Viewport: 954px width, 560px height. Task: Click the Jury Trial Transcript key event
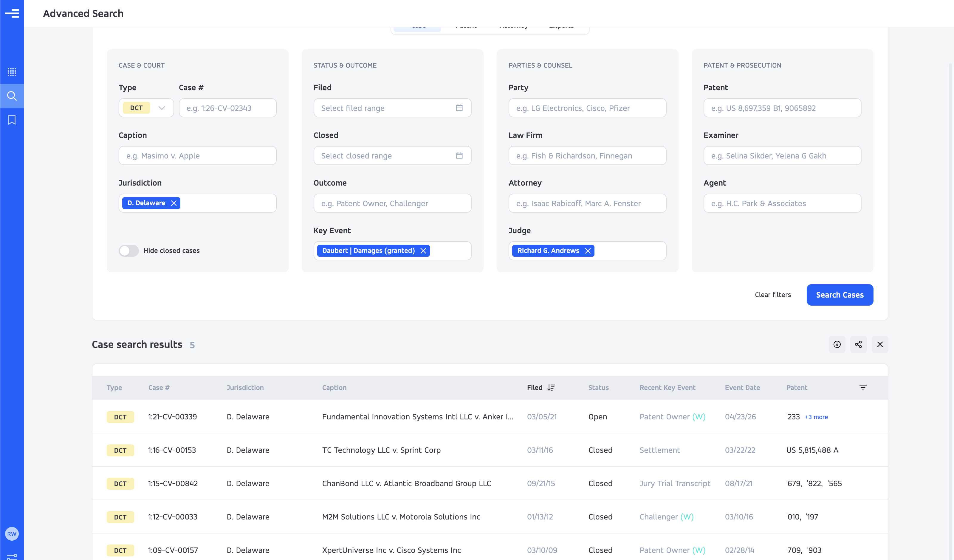[675, 483]
